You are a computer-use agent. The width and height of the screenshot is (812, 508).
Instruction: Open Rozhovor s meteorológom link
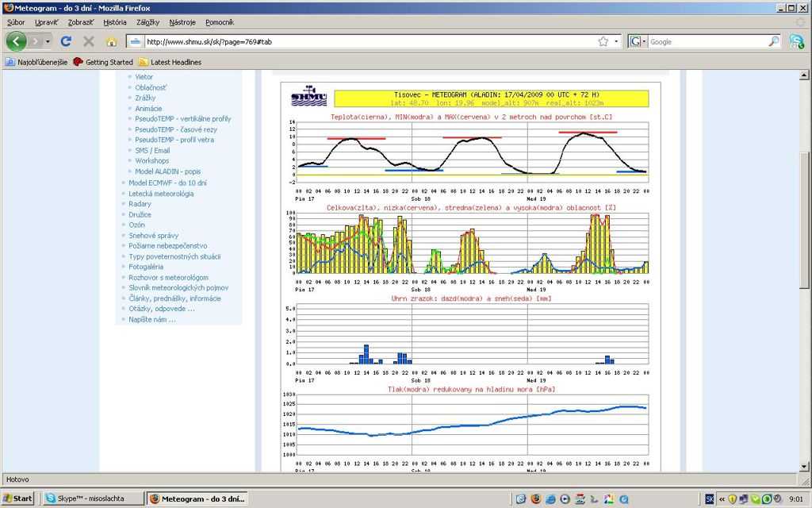(168, 278)
